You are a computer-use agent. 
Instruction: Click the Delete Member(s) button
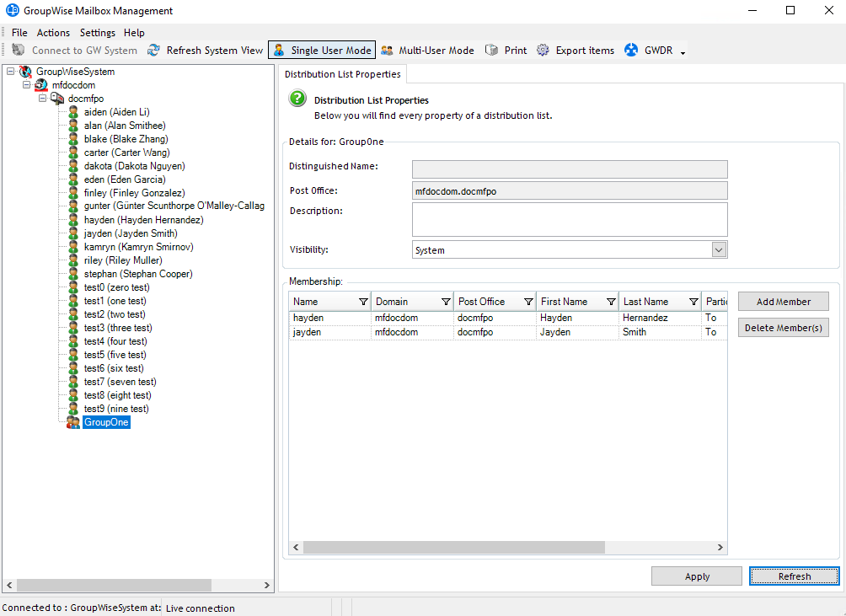click(784, 328)
